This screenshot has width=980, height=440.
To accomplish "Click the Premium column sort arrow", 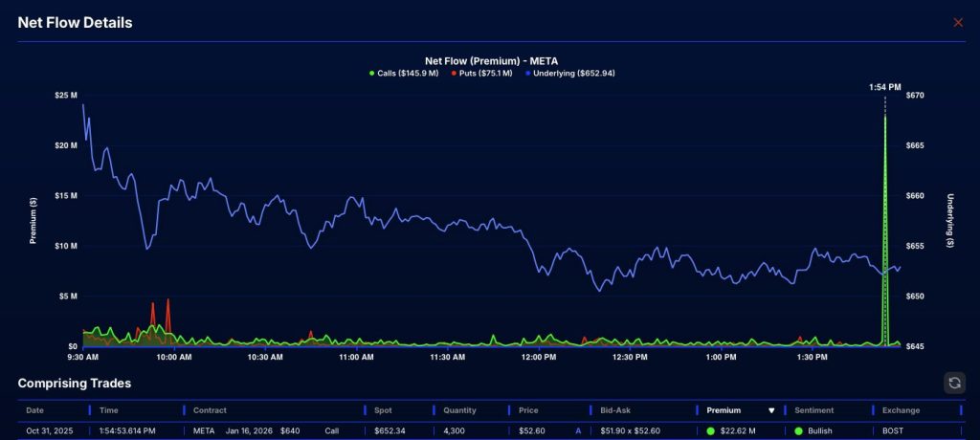I will pos(771,410).
